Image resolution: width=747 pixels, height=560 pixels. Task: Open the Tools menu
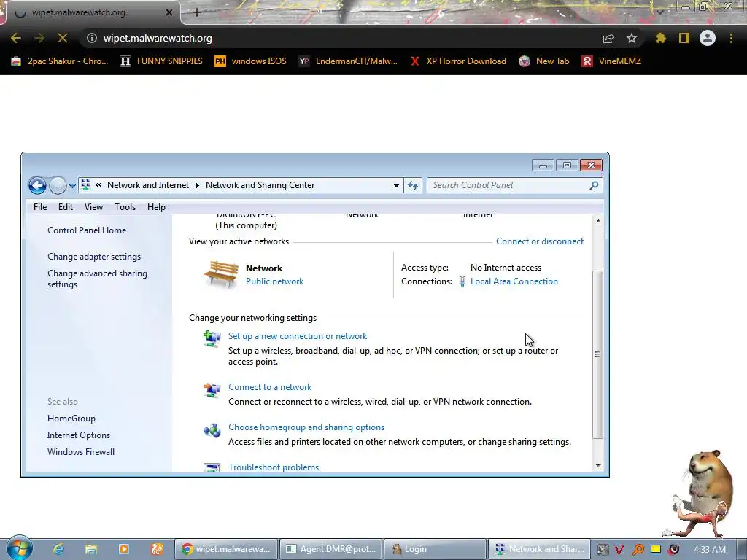tap(125, 206)
